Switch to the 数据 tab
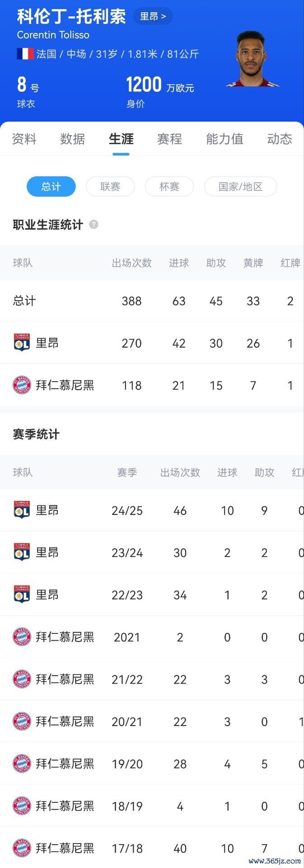This screenshot has height=868, width=304. coord(72,139)
